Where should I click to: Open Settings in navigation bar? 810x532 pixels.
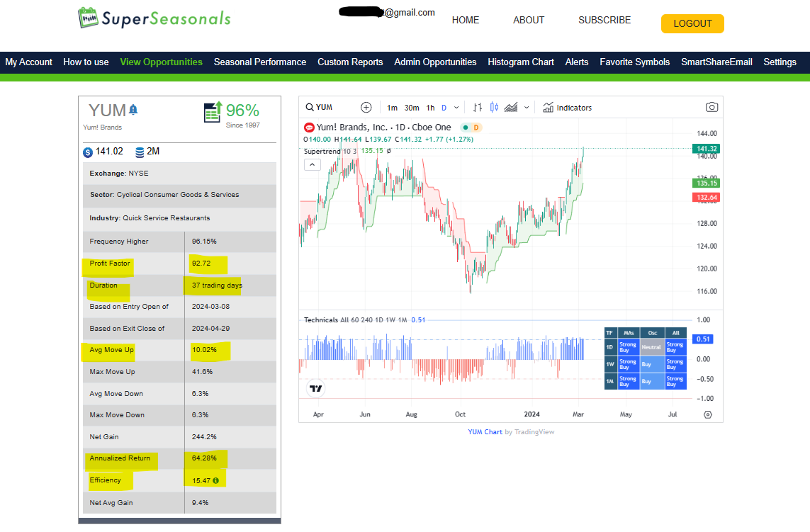(x=780, y=62)
